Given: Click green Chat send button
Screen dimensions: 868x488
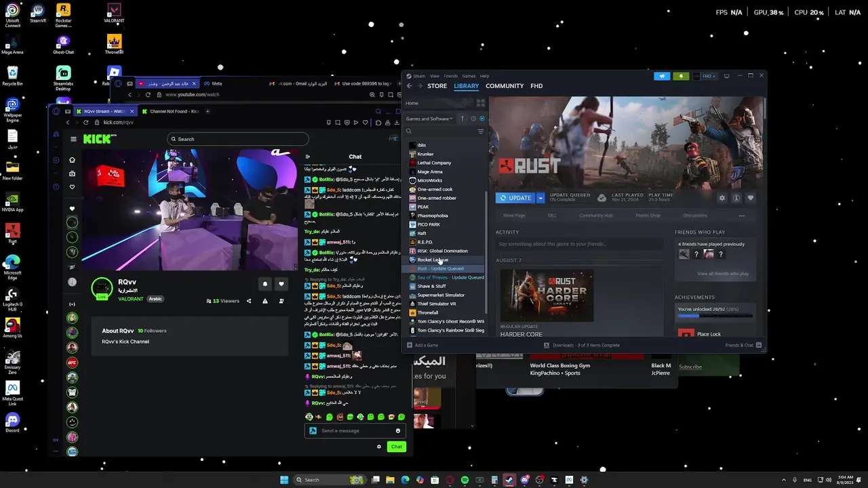Looking at the screenshot, I should point(397,447).
